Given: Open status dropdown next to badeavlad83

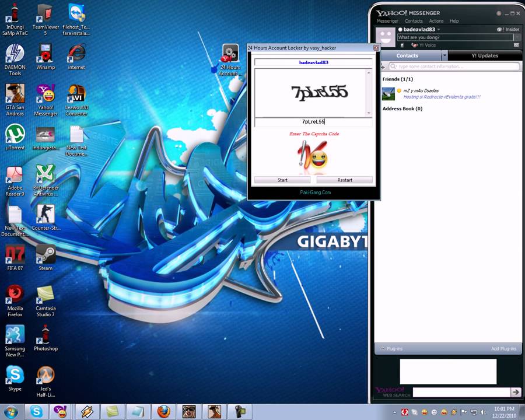Looking at the screenshot, I should 438,30.
